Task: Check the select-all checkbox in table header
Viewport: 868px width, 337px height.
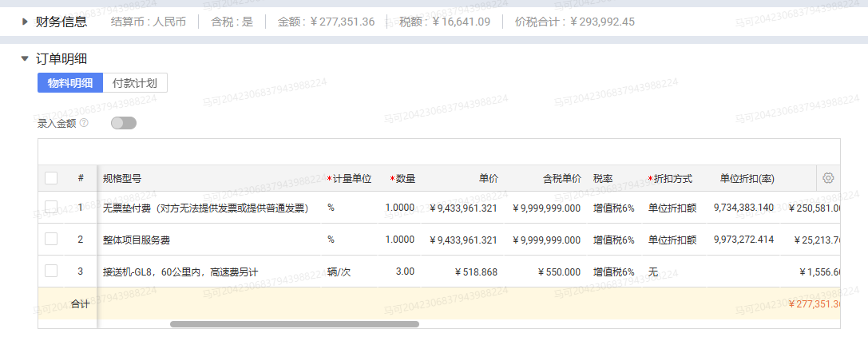Action: tap(51, 178)
